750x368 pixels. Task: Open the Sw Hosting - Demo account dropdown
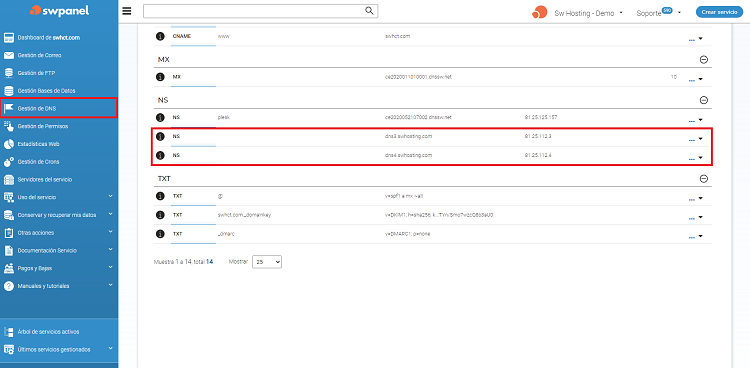[588, 13]
